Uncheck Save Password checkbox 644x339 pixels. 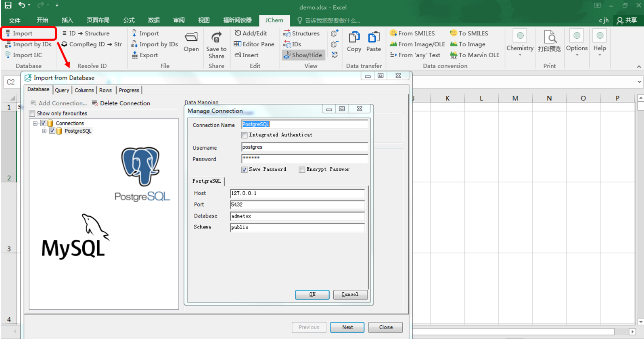tap(244, 169)
